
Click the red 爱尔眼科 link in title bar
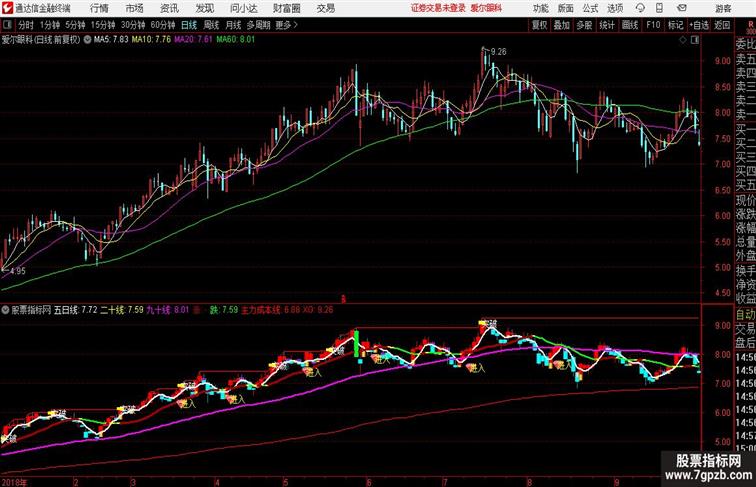(486, 8)
